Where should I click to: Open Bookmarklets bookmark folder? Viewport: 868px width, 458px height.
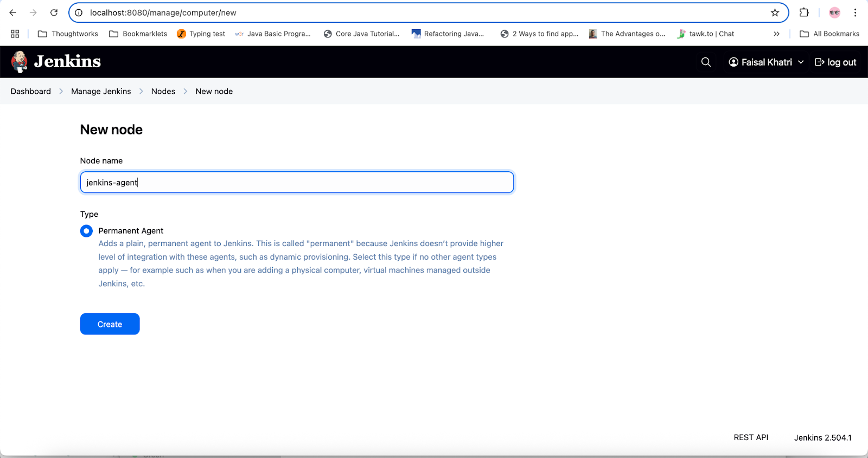click(x=138, y=34)
